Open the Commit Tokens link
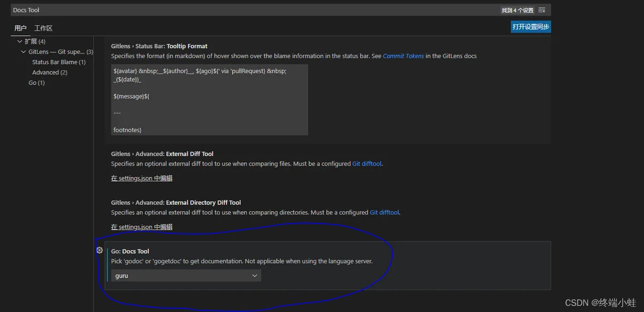Image resolution: width=644 pixels, height=312 pixels. pyautogui.click(x=403, y=56)
